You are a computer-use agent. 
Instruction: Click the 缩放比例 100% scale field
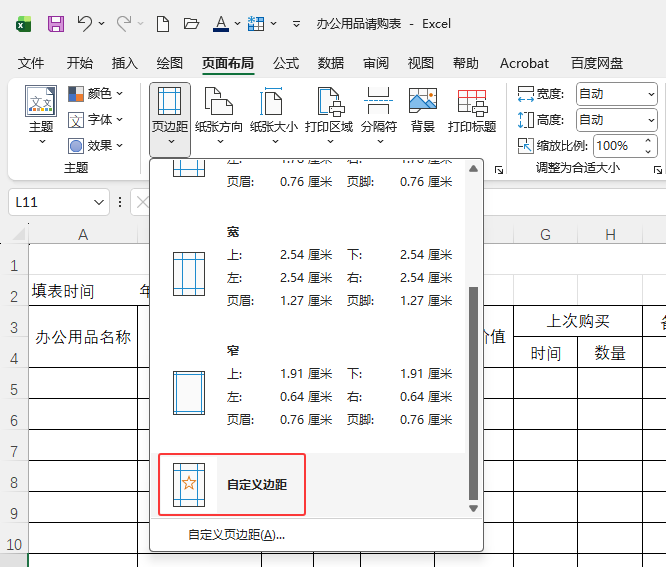point(617,146)
